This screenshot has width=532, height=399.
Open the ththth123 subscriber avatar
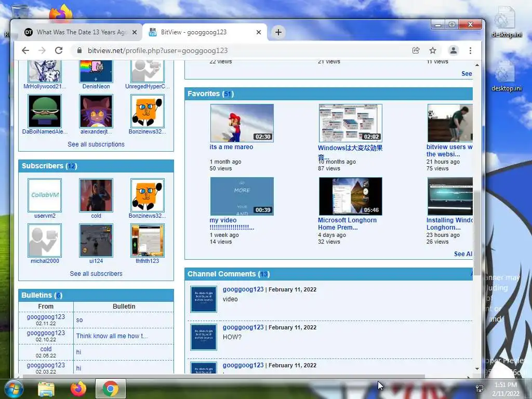point(147,241)
